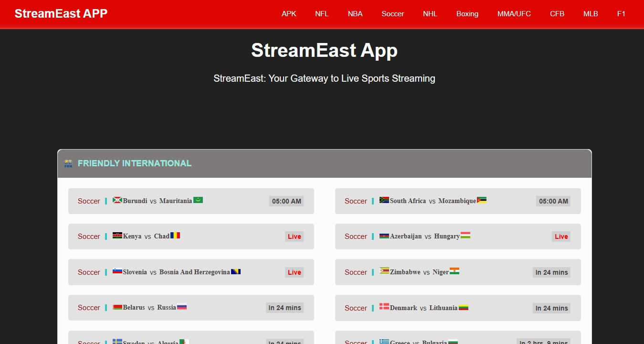Select Boxing in the top navigation
644x344 pixels.
(x=467, y=14)
